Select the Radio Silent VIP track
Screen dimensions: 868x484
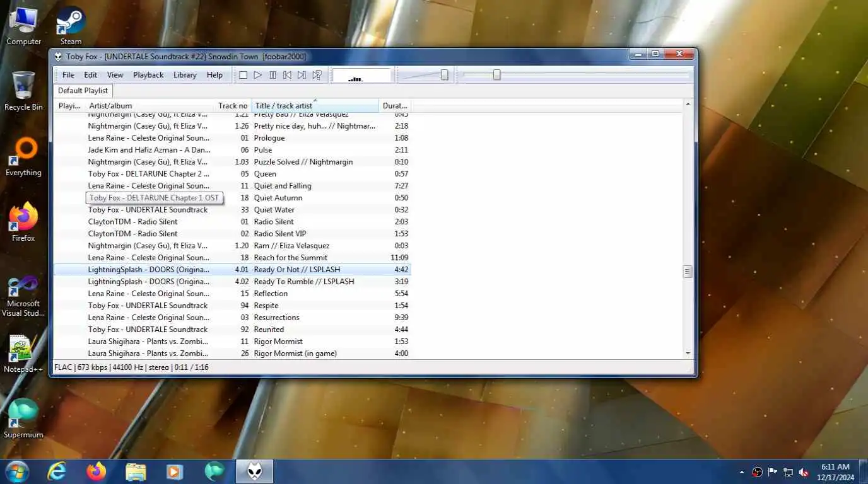click(x=232, y=234)
